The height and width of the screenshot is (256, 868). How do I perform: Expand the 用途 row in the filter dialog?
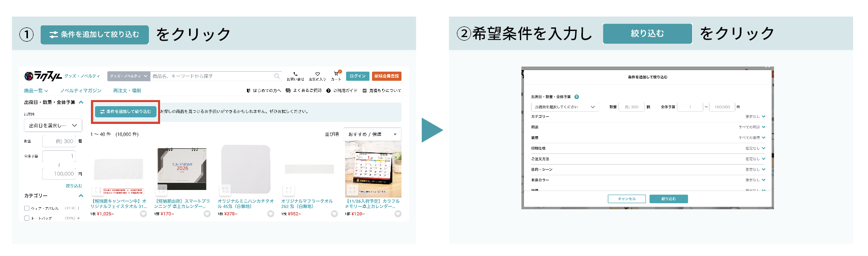[x=648, y=127]
